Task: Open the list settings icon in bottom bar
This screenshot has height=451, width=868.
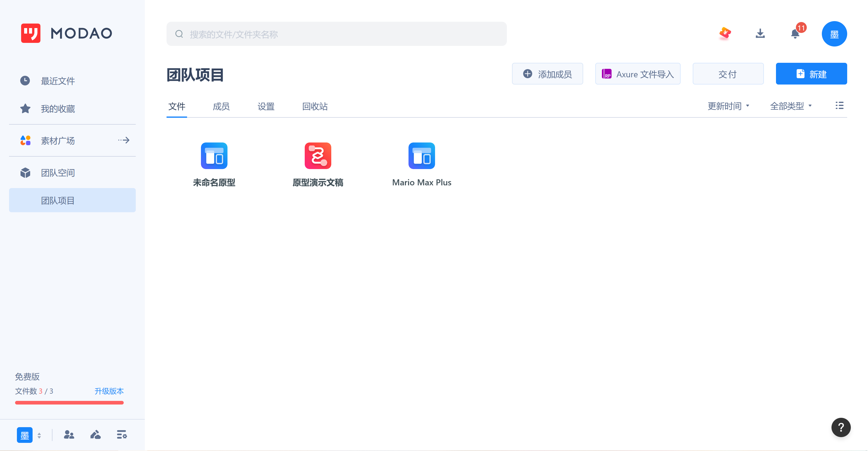Action: 122,434
